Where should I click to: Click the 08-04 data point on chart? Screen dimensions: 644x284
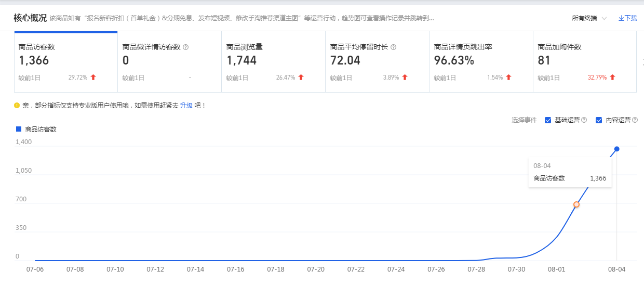(617, 149)
